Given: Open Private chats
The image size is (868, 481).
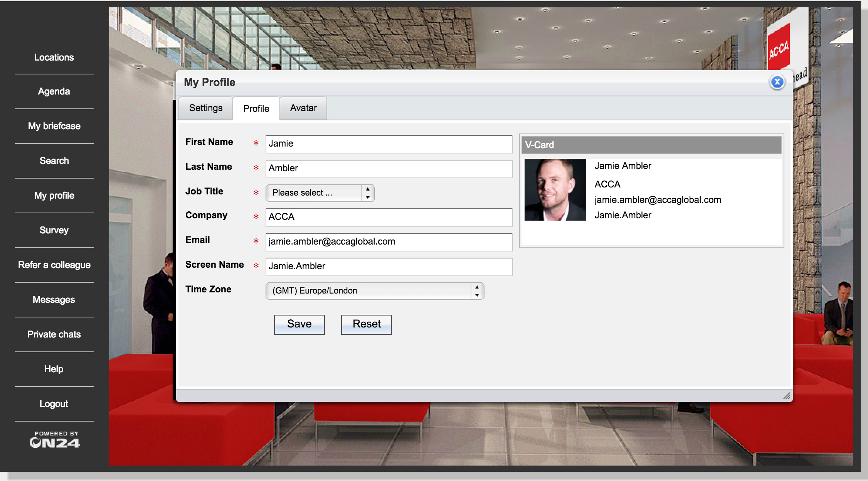Looking at the screenshot, I should tap(54, 334).
